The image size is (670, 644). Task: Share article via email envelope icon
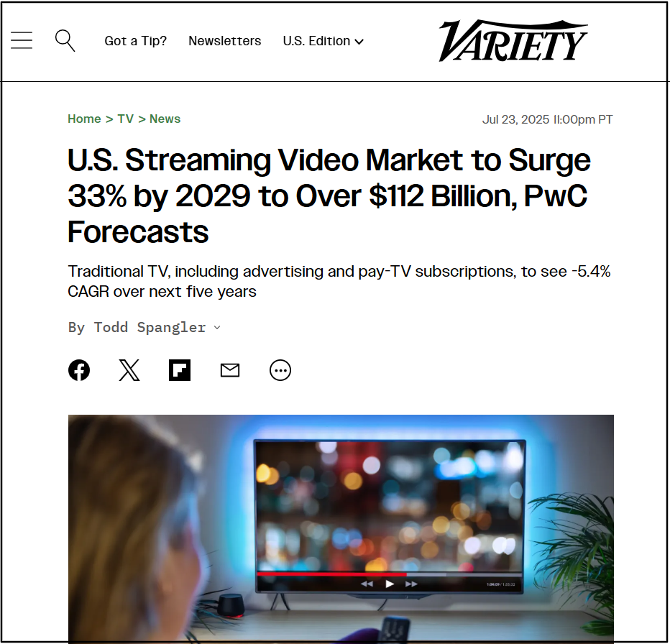point(230,370)
